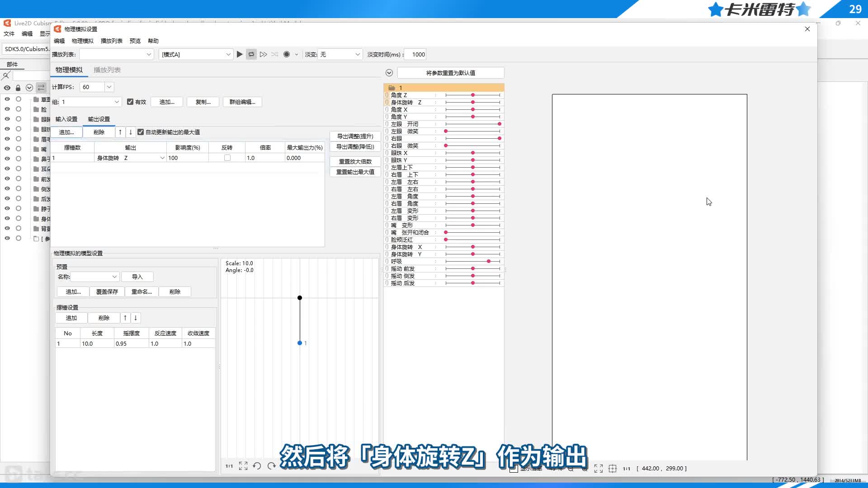868x488 pixels.
Task: Set model preview zoom to 1:1
Action: (x=627, y=469)
